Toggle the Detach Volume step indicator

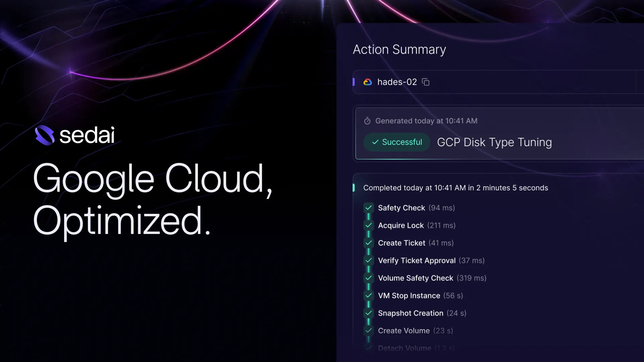click(369, 348)
